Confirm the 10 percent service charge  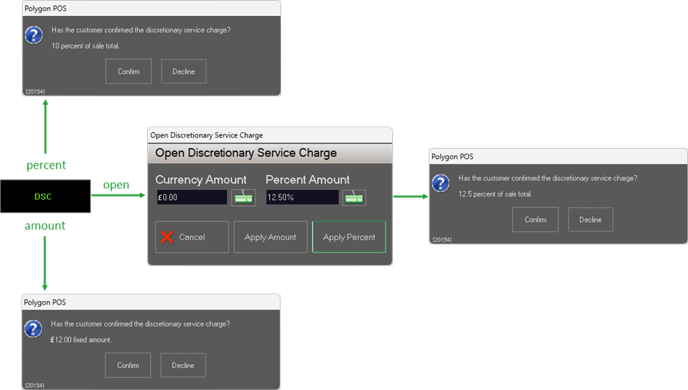129,71
